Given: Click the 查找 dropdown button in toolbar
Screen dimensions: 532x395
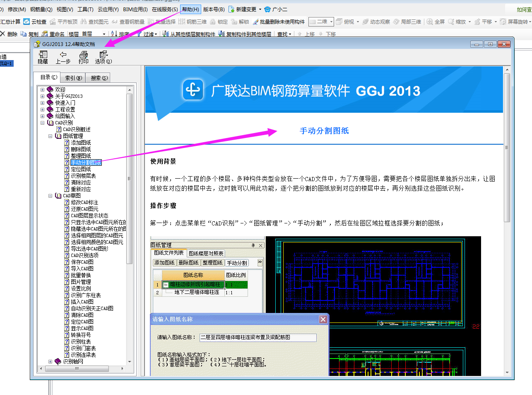Looking at the screenshot, I should pyautogui.click(x=284, y=34).
